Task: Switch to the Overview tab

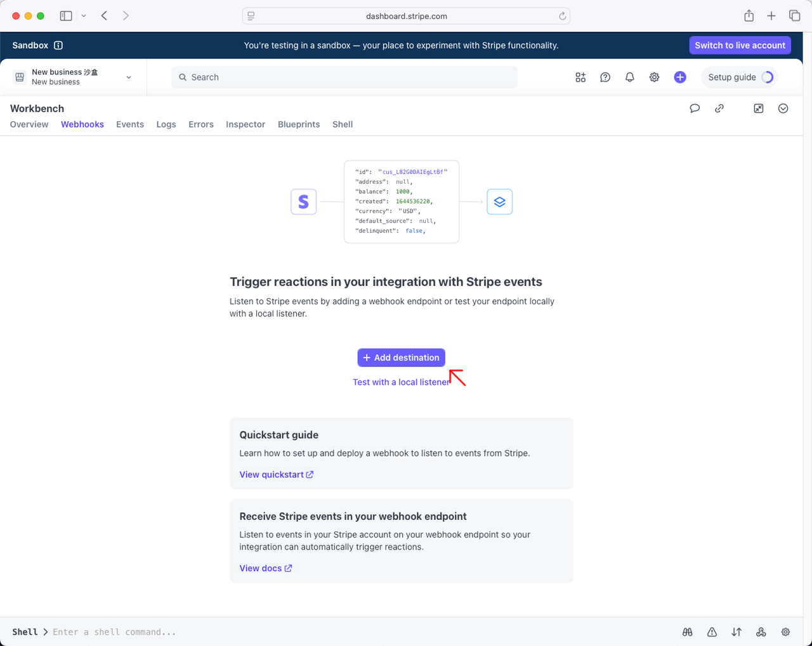Action: tap(29, 124)
